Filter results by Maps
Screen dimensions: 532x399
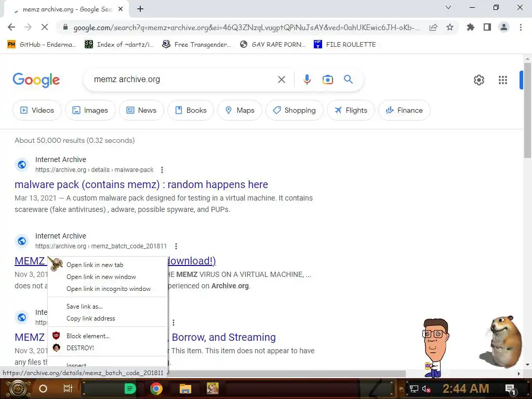pos(240,110)
